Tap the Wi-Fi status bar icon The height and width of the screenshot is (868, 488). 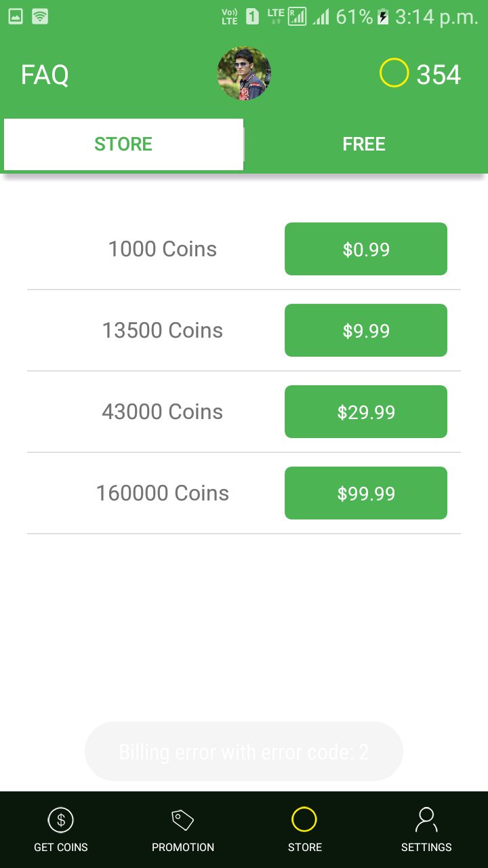[40, 17]
